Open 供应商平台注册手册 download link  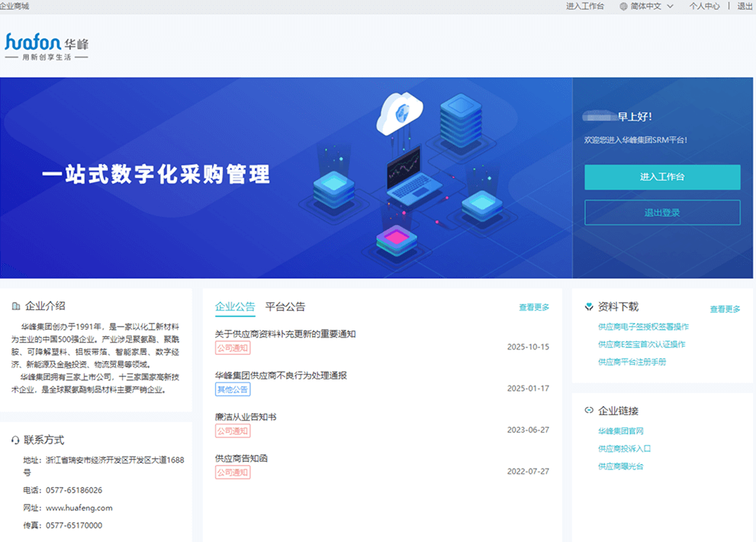point(632,362)
